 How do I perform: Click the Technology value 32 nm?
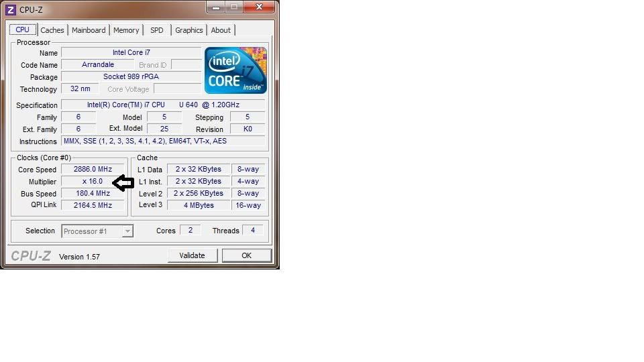pos(80,88)
